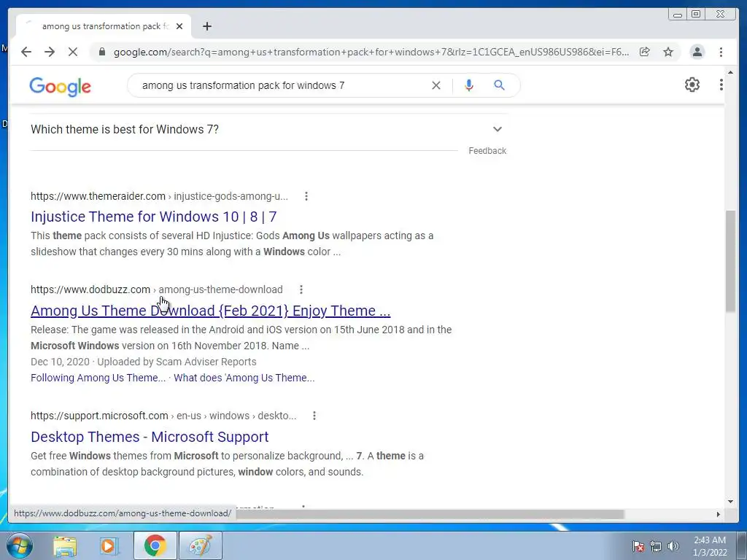Viewport: 747px width, 560px height.
Task: Start a voice search with microphone
Action: click(469, 85)
